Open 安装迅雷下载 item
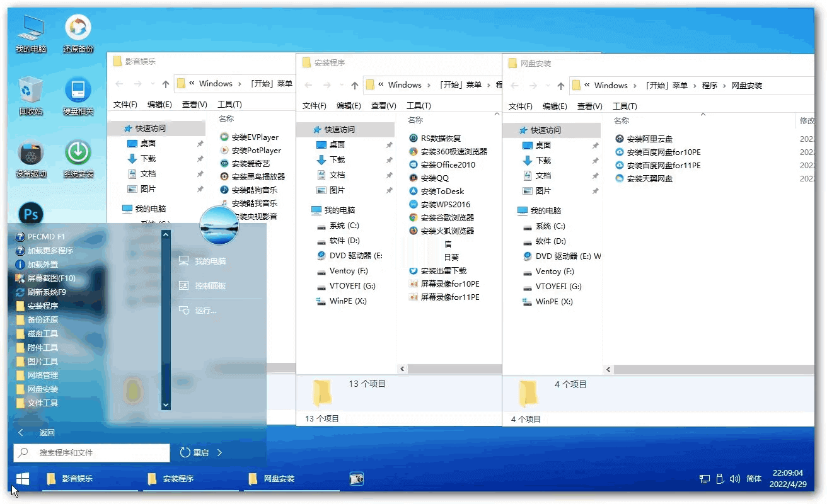827x504 pixels. (x=437, y=270)
